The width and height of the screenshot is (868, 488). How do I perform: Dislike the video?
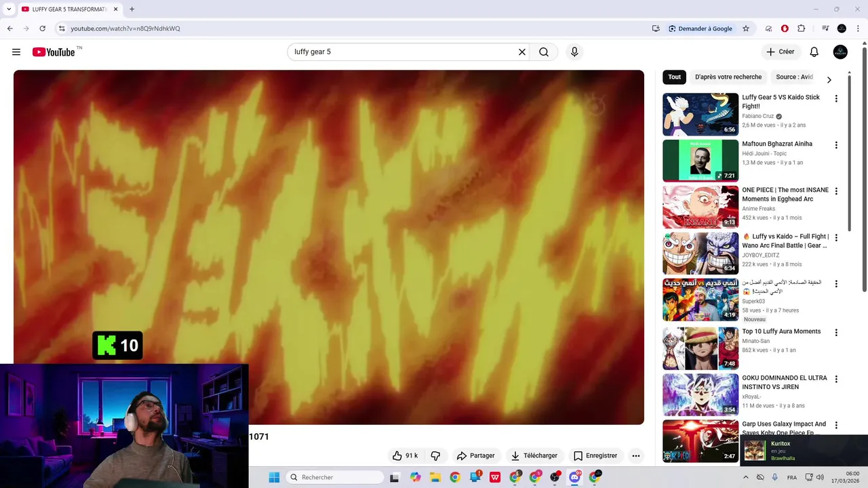point(436,455)
